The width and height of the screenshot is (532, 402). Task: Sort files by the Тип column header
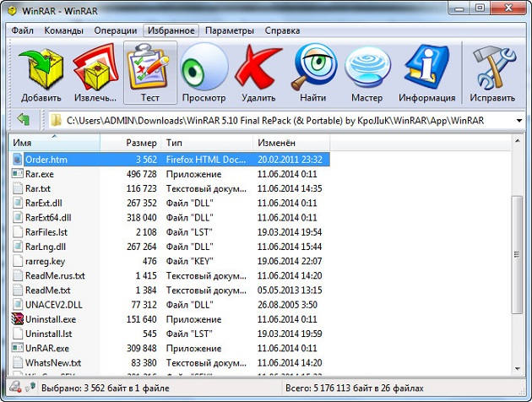[x=207, y=143]
